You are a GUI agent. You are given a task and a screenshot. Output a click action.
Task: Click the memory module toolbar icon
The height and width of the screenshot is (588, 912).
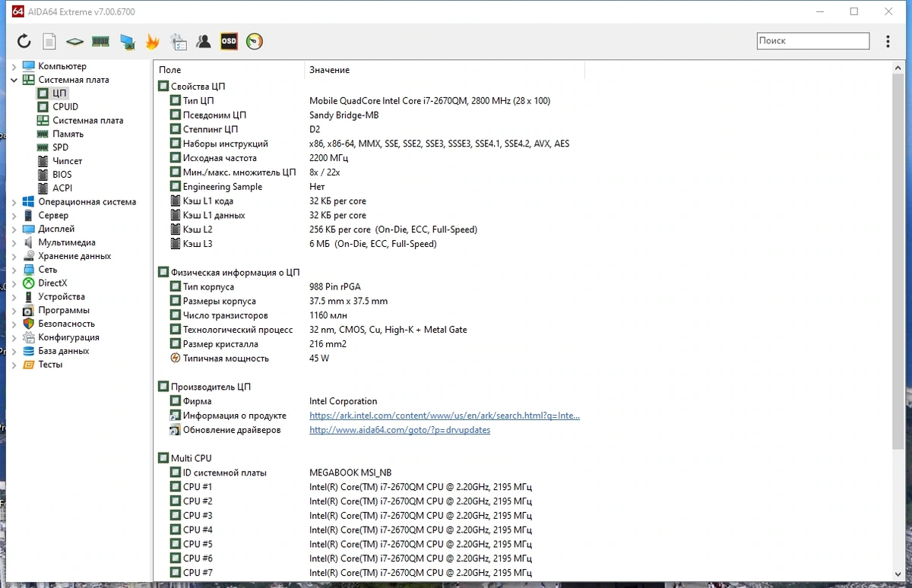(x=100, y=41)
